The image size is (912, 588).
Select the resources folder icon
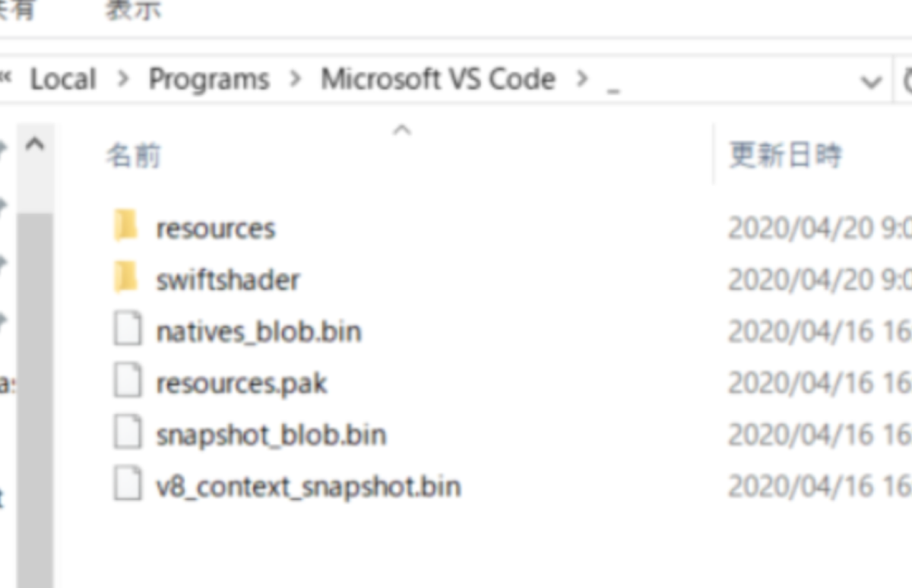click(126, 227)
